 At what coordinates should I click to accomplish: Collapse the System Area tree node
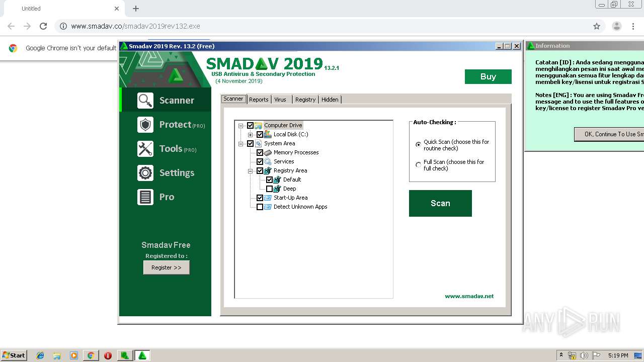pyautogui.click(x=241, y=143)
